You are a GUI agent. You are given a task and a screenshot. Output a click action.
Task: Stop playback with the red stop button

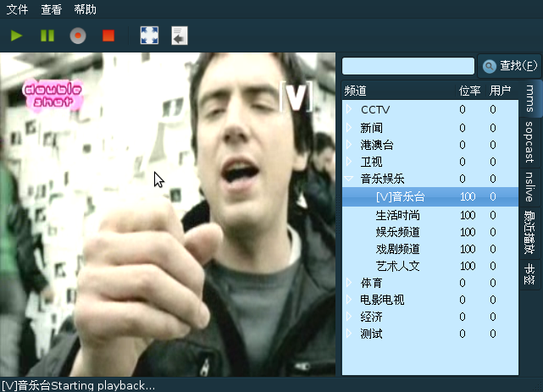(x=108, y=36)
